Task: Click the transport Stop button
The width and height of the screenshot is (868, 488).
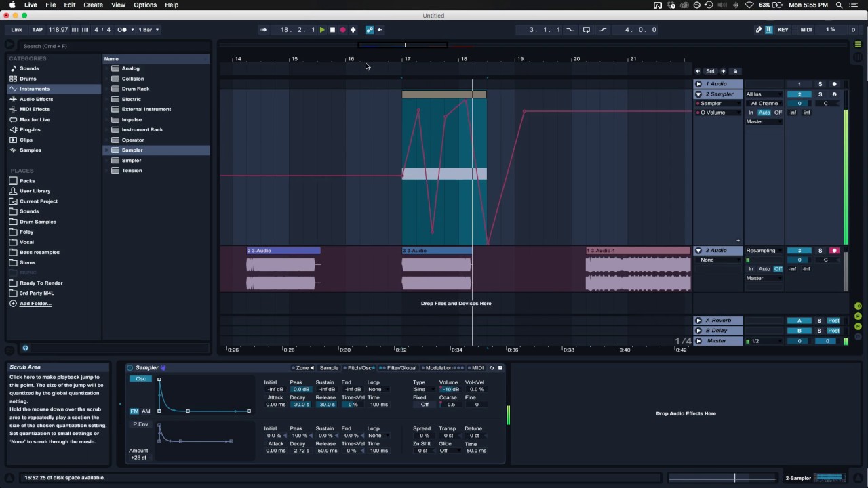Action: click(x=332, y=30)
